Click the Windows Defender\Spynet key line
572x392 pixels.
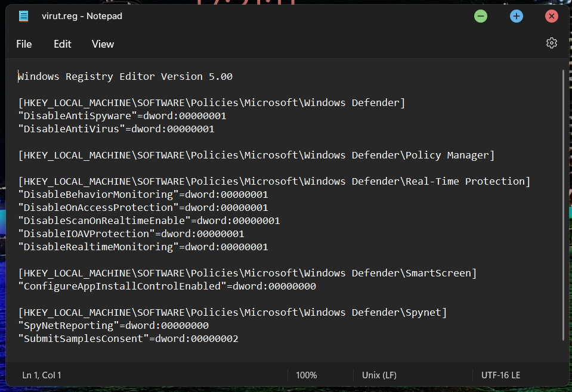[233, 313]
